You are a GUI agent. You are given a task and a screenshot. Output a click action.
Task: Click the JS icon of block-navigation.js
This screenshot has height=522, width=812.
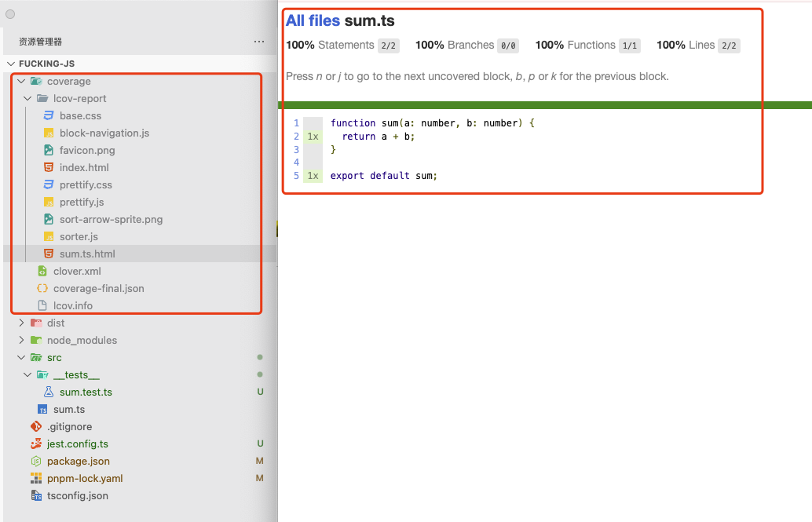click(x=49, y=133)
